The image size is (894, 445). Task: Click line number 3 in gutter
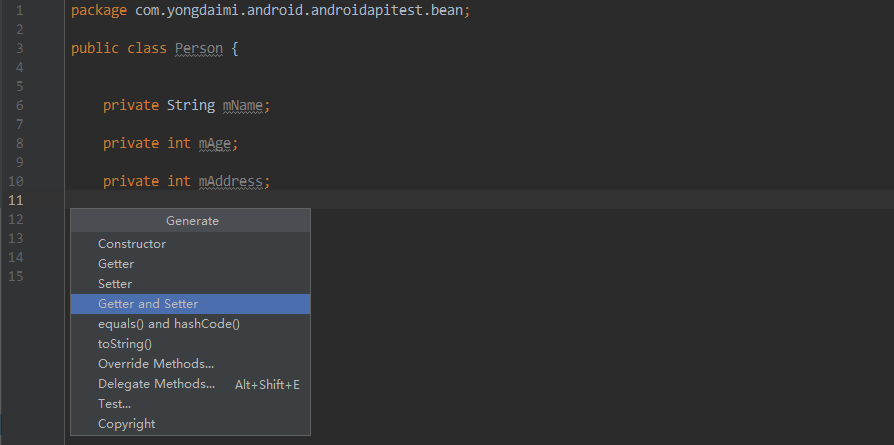20,48
